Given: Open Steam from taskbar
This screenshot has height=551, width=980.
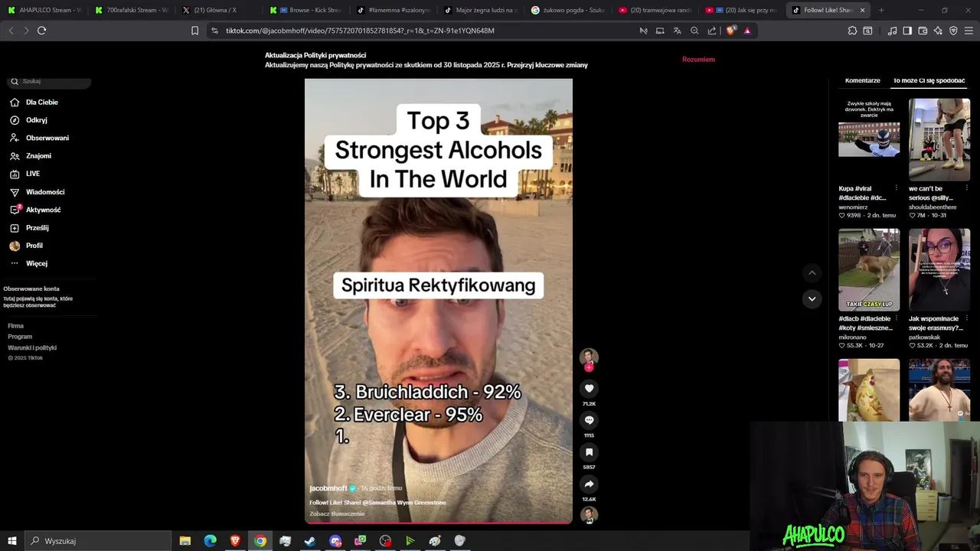Looking at the screenshot, I should pyautogui.click(x=310, y=541).
